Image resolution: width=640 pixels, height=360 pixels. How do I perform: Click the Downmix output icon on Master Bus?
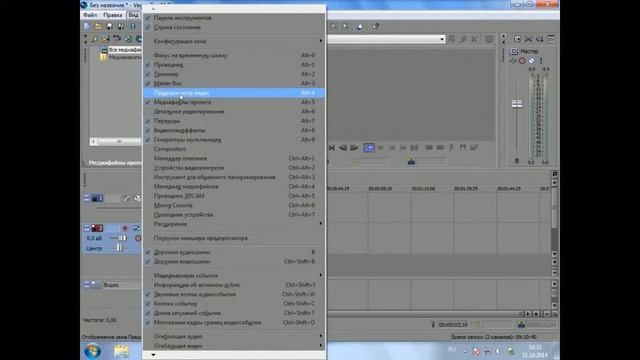(529, 39)
